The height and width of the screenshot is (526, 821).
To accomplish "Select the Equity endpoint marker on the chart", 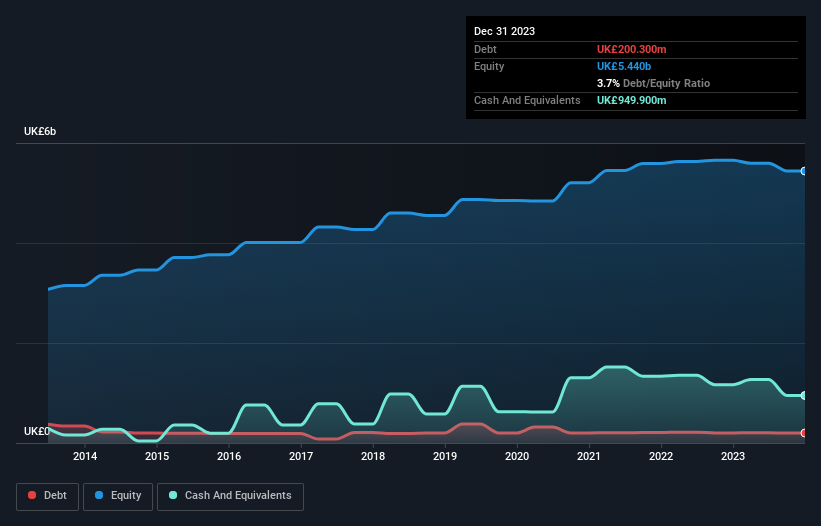I will click(x=804, y=171).
